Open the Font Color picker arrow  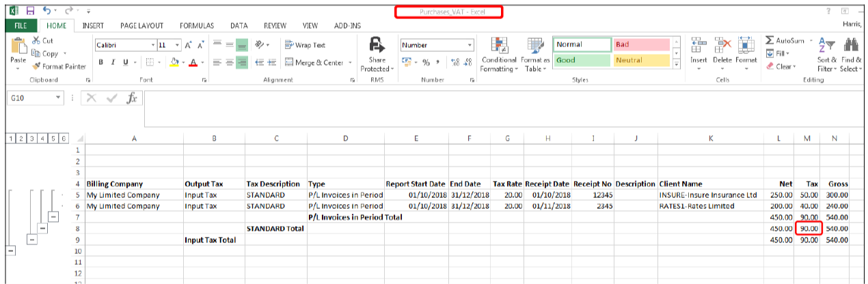[203, 62]
